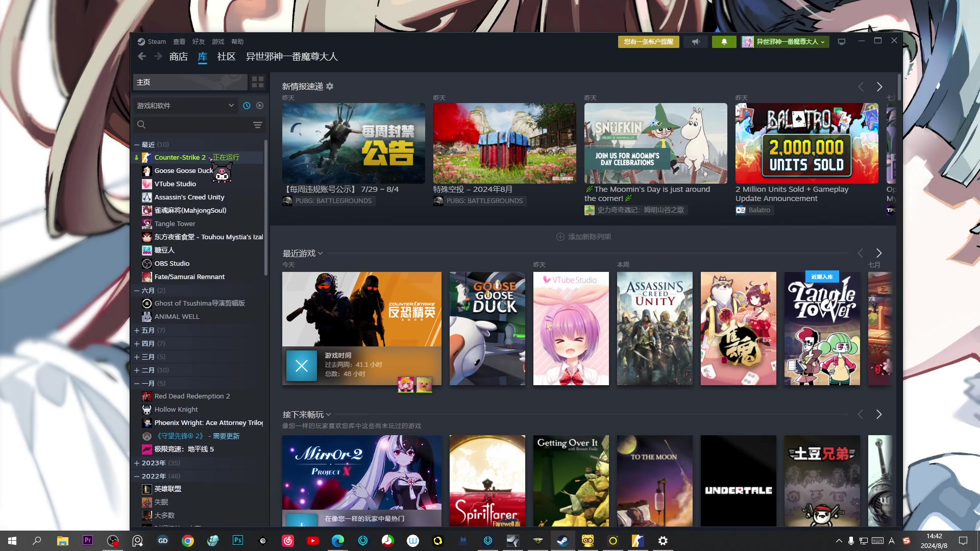Screen dimensions: 980x551
Task: Open the Tangle Tower game cover
Action: coord(822,329)
